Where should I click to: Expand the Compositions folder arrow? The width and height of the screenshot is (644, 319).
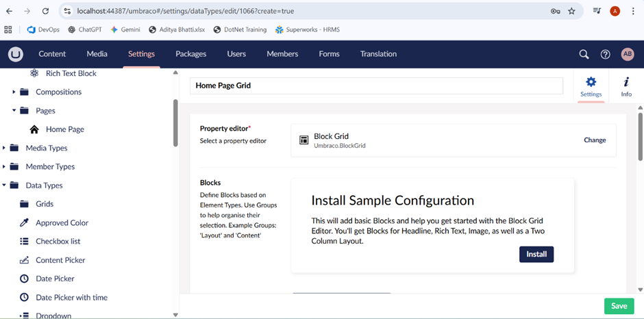(x=14, y=92)
